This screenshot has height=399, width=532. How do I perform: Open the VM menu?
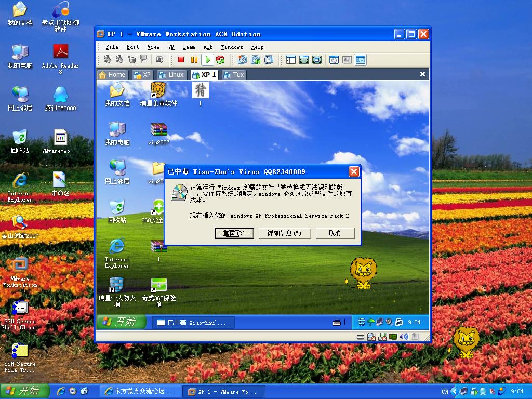coord(171,47)
